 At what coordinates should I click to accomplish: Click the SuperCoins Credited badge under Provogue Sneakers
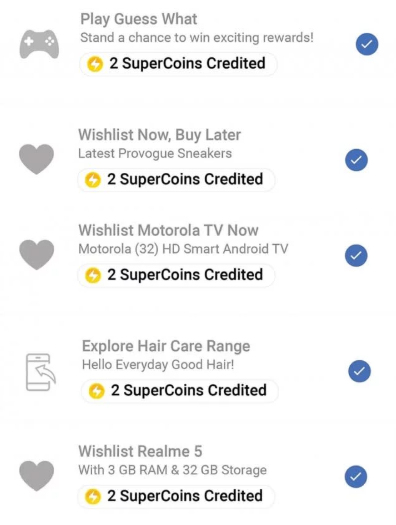[176, 180]
